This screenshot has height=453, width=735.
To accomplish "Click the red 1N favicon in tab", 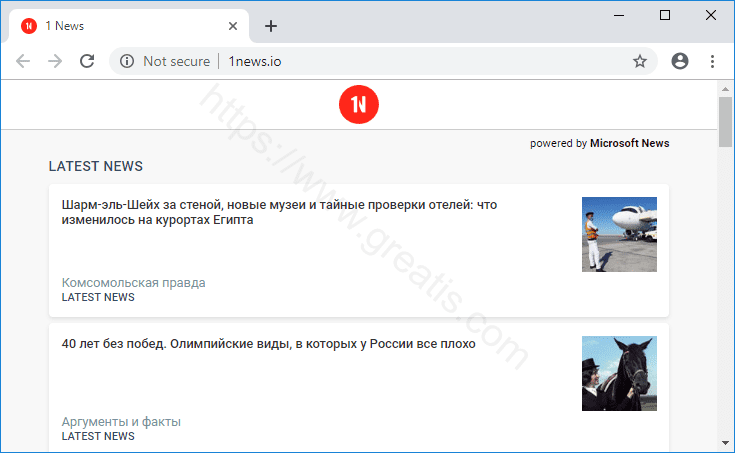I will [29, 26].
